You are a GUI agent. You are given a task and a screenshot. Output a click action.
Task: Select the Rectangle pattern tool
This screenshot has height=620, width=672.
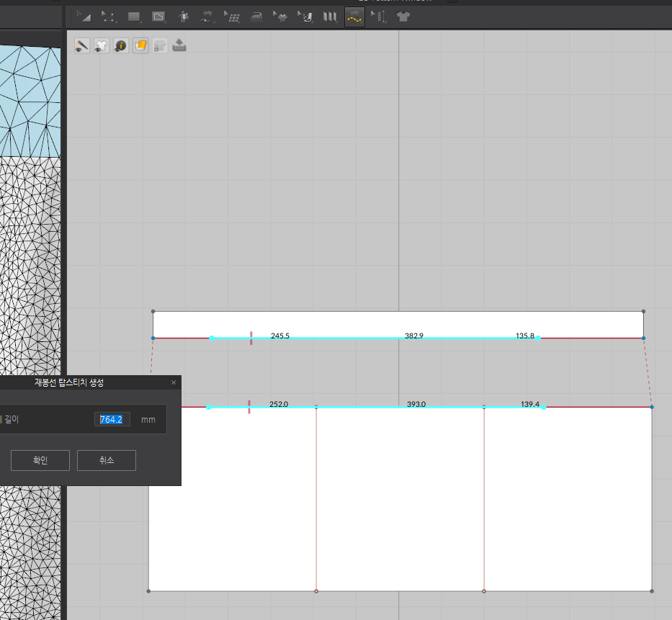coord(134,17)
